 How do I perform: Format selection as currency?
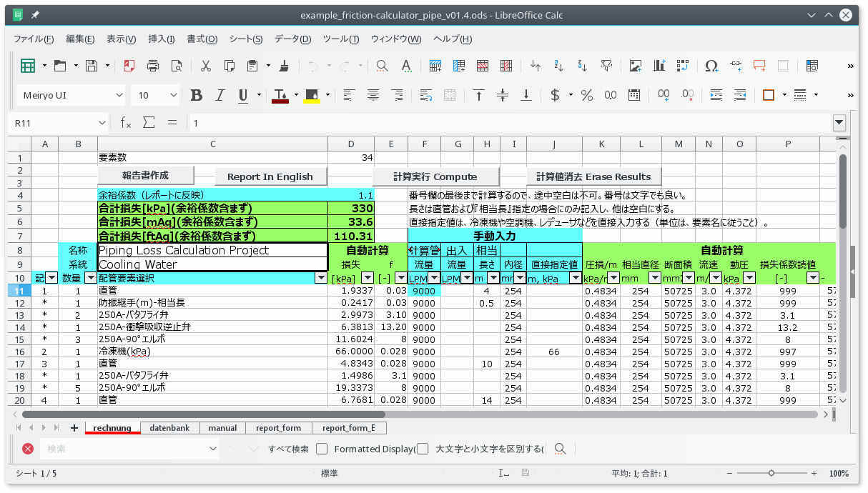pos(556,95)
